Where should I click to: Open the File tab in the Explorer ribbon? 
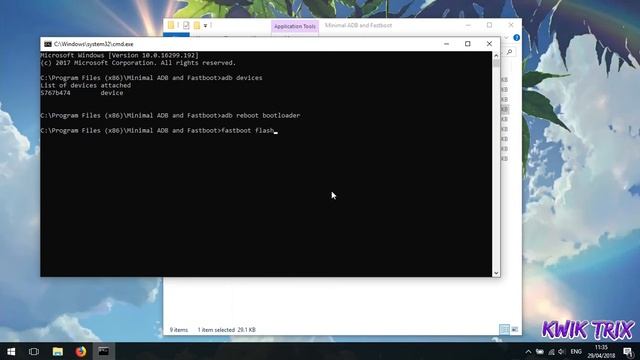pyautogui.click(x=176, y=36)
